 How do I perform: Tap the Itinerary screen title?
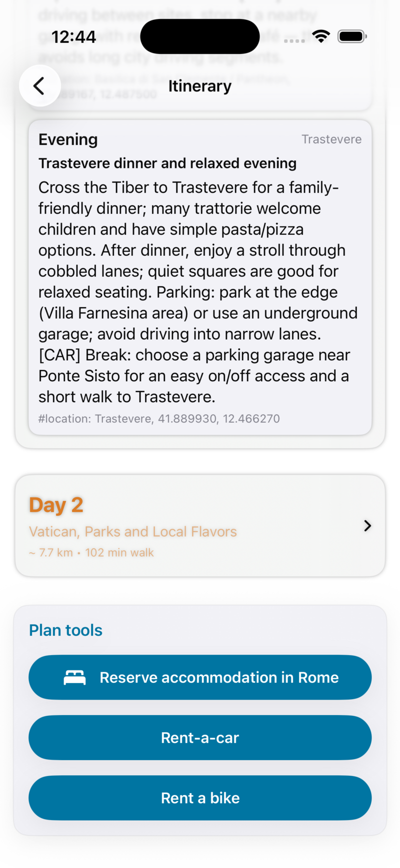[x=200, y=86]
